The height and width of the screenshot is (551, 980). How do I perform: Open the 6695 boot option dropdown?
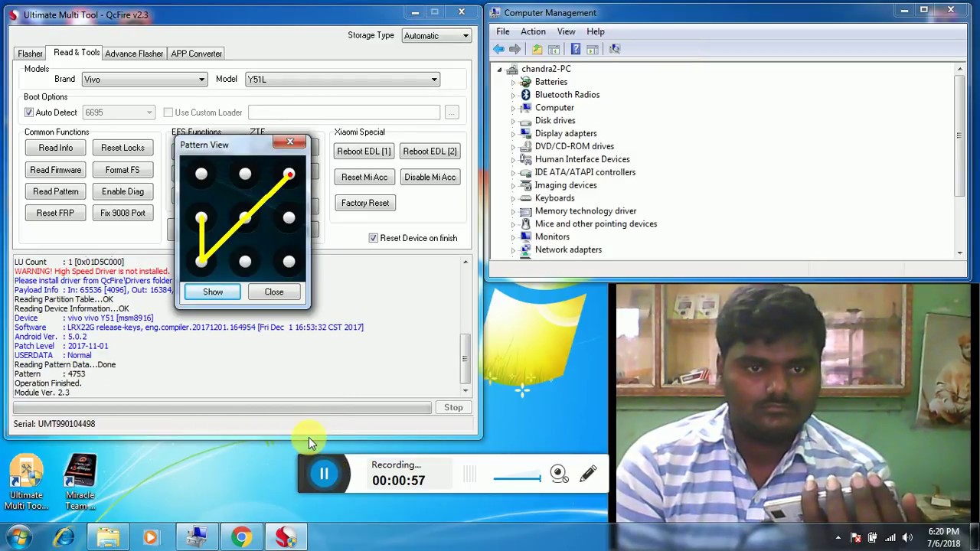tap(118, 112)
